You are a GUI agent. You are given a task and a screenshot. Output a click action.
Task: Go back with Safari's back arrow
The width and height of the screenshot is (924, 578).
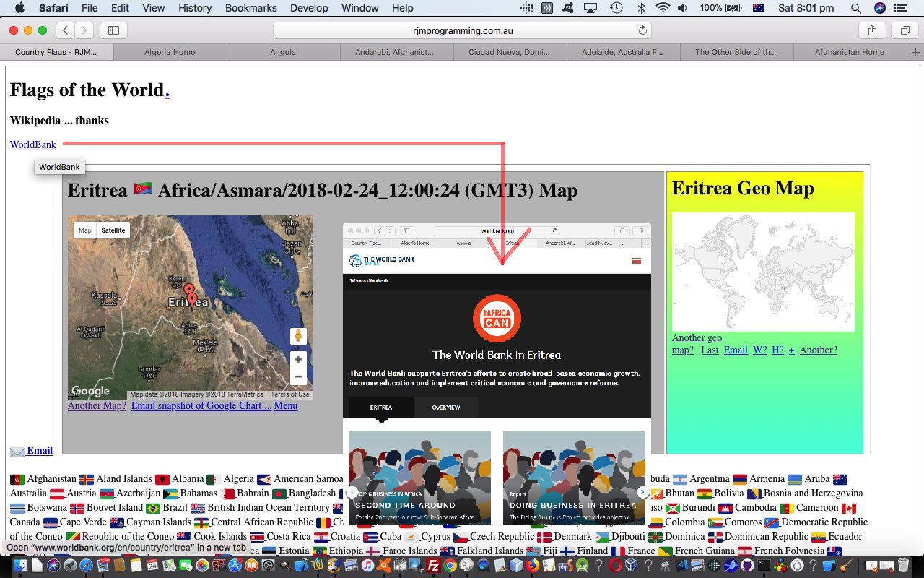(x=66, y=30)
